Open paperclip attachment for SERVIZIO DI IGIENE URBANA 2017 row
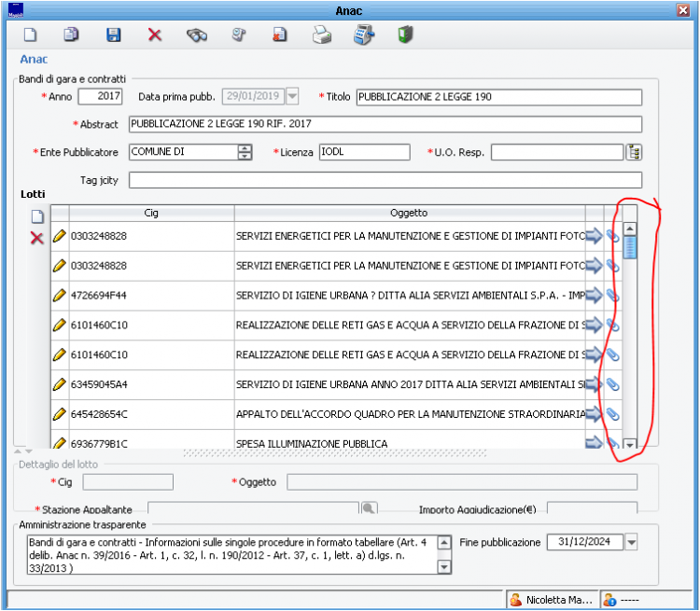 (x=613, y=384)
